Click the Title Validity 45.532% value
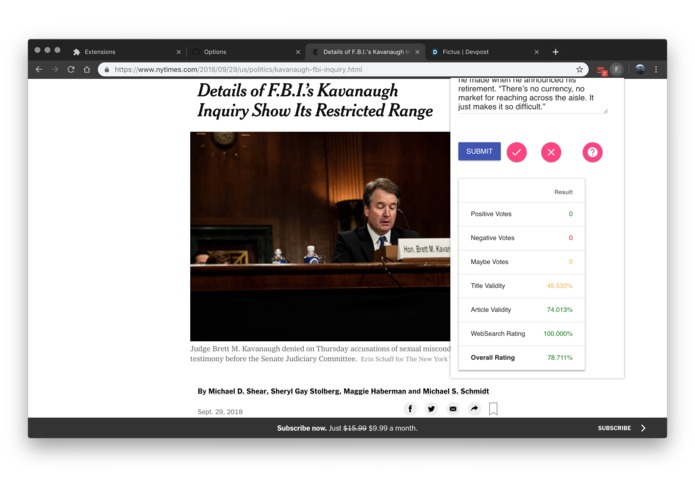This screenshot has height=494, width=695. point(559,286)
